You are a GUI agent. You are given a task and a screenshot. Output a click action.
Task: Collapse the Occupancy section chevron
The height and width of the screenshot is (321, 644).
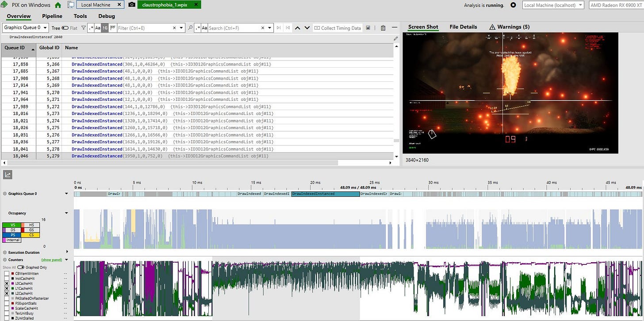coord(66,213)
